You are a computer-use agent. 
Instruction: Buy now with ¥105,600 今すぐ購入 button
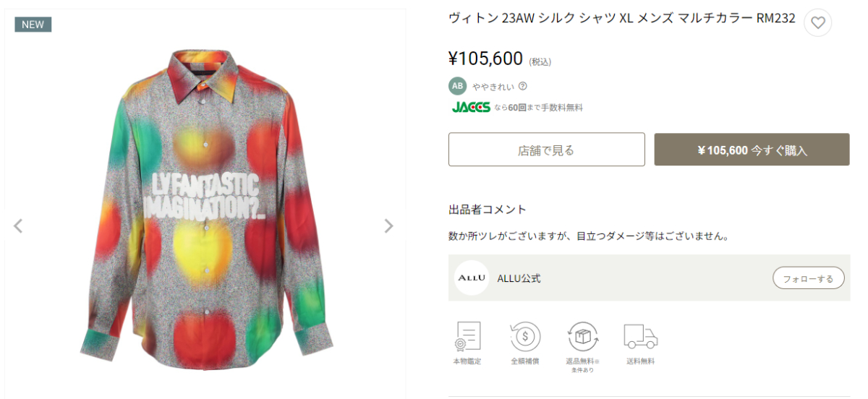click(752, 150)
